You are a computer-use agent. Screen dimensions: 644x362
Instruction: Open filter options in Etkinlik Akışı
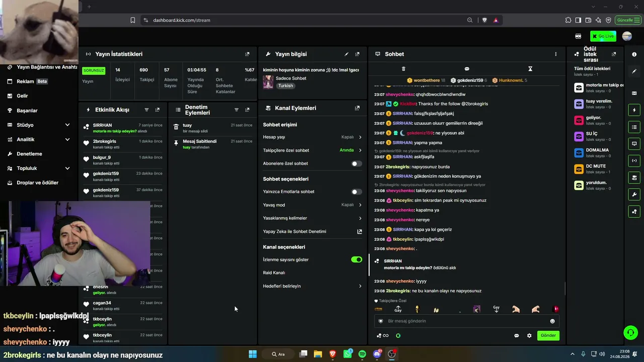click(x=146, y=110)
